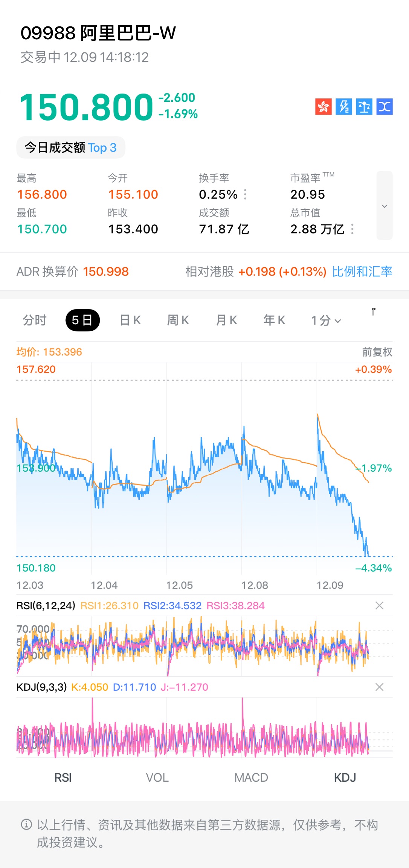The width and height of the screenshot is (409, 868).
Task: Toggle the KDJ indicator
Action: [345, 778]
